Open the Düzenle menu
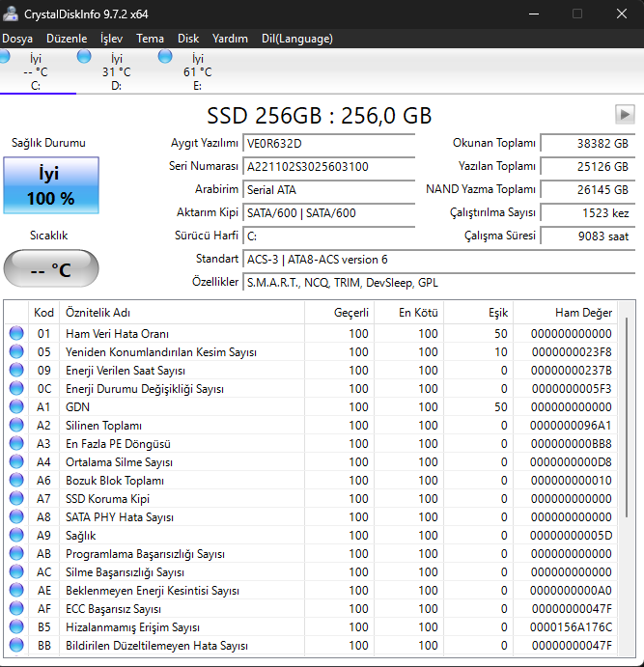 [x=67, y=39]
